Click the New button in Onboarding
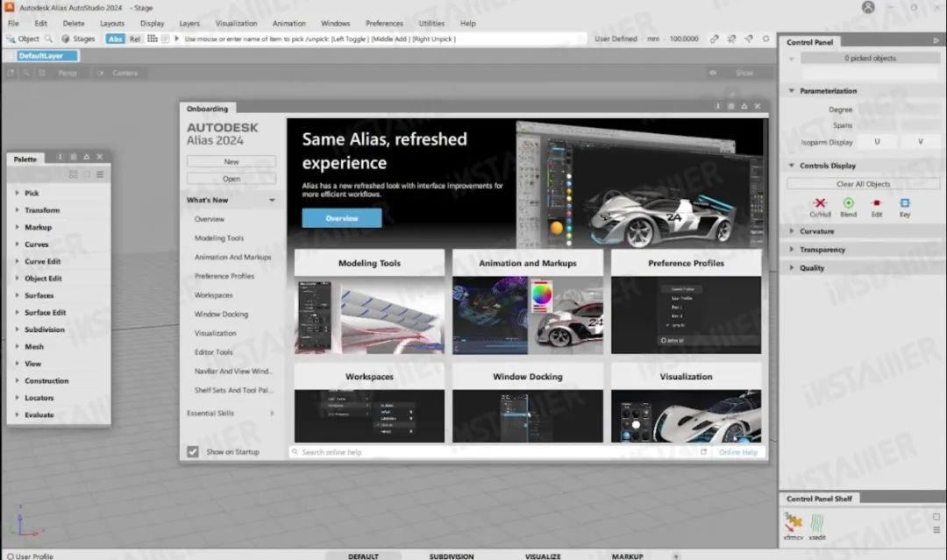This screenshot has width=947, height=560. [231, 162]
